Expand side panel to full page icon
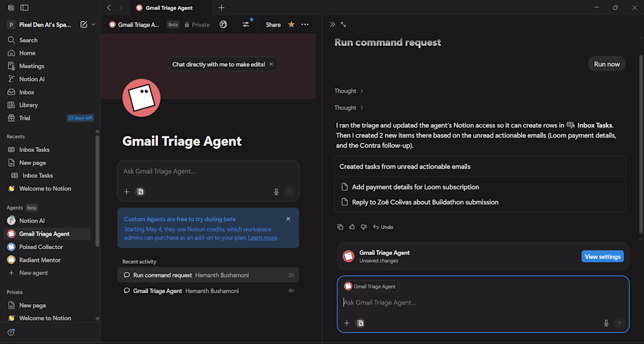Viewport: 644px width, 344px height. 343,25
